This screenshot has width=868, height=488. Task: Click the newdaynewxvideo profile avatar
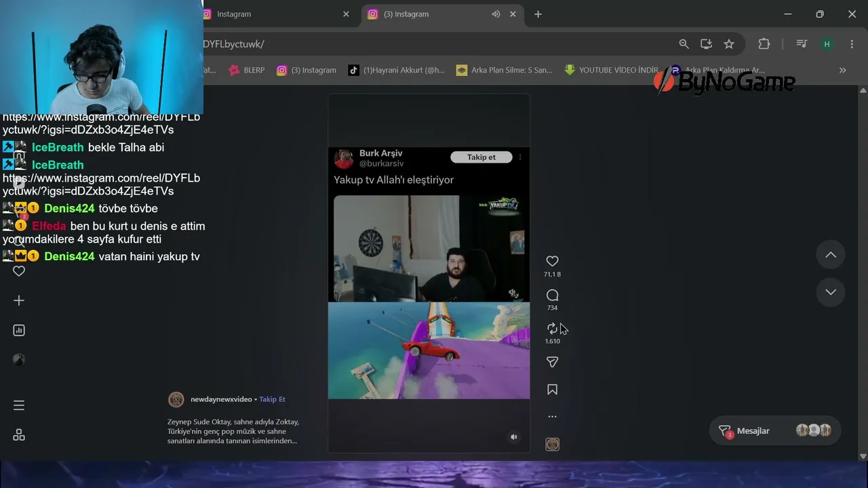(x=176, y=399)
